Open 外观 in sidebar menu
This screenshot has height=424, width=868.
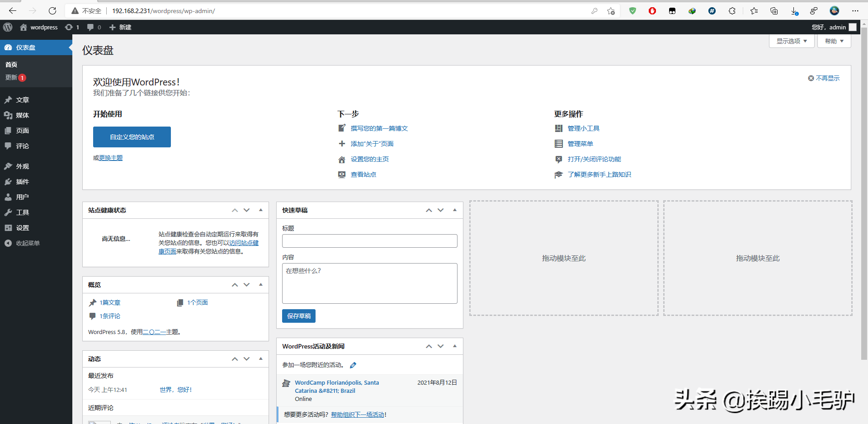[36, 166]
